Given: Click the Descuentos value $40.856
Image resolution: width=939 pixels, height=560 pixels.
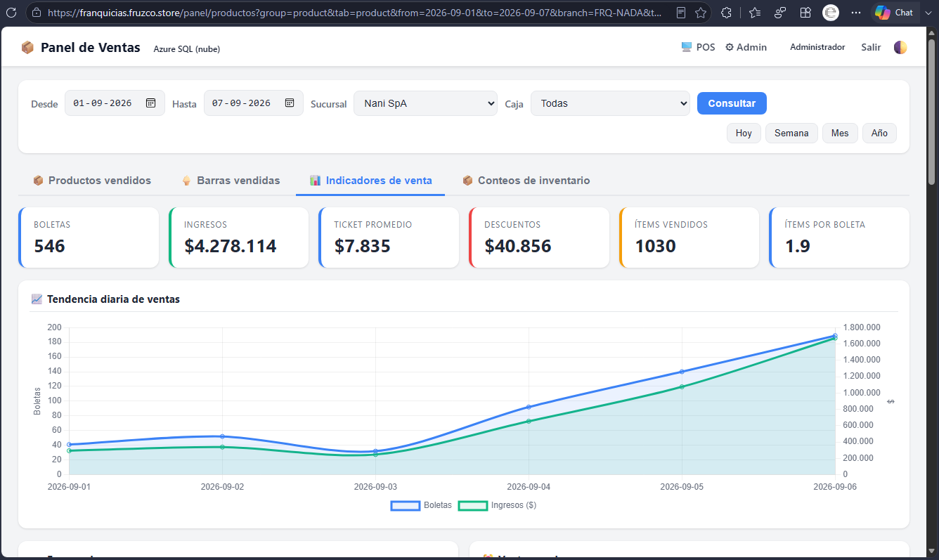Looking at the screenshot, I should (518, 246).
